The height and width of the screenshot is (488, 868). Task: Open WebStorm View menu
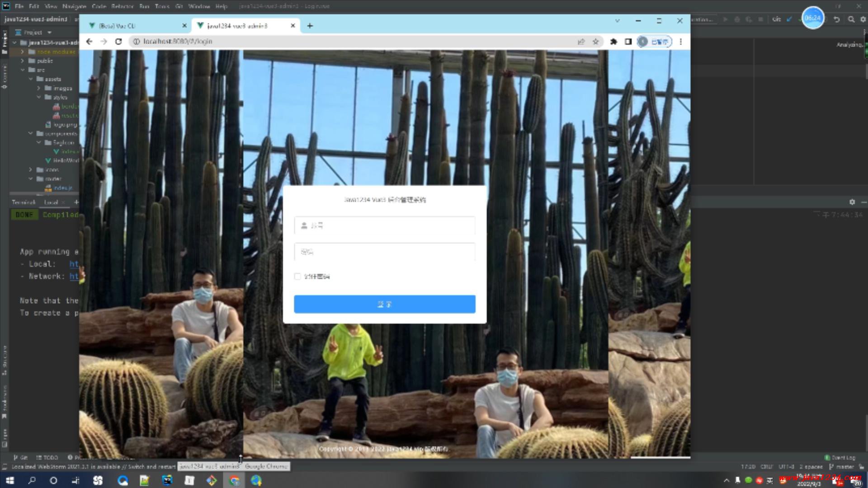point(51,6)
